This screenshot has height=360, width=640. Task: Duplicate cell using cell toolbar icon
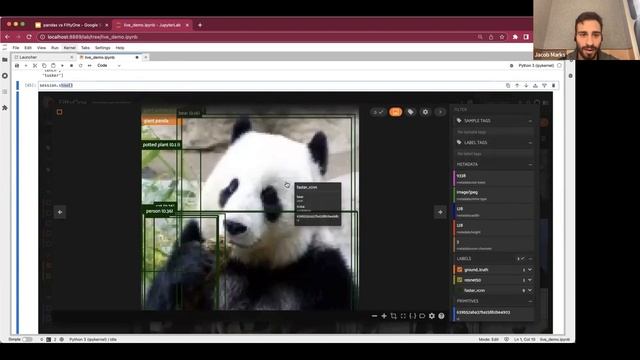pyautogui.click(x=508, y=85)
